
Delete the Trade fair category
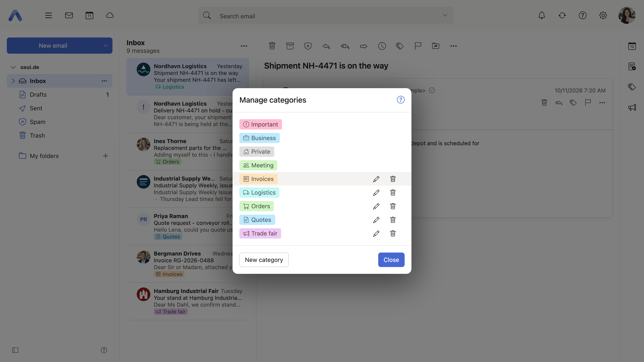pyautogui.click(x=393, y=234)
